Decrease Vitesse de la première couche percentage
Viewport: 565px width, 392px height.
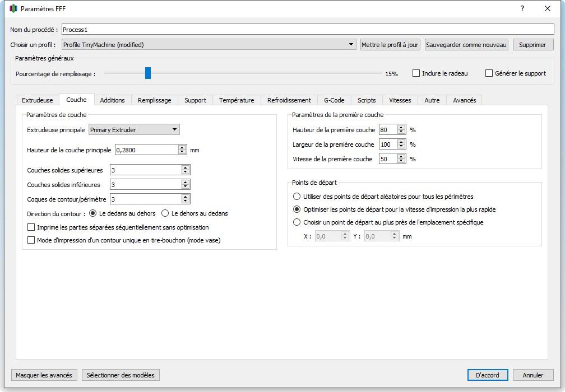(x=401, y=161)
